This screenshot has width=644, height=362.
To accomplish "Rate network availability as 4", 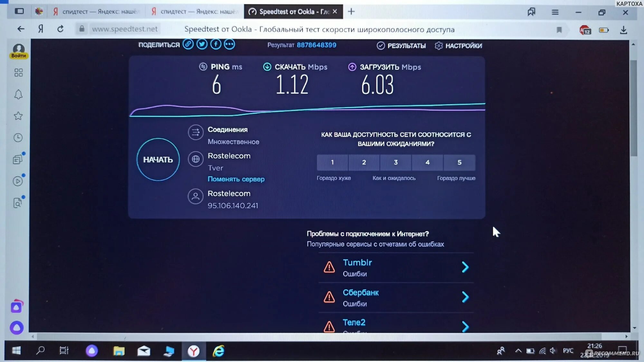I will (x=427, y=162).
